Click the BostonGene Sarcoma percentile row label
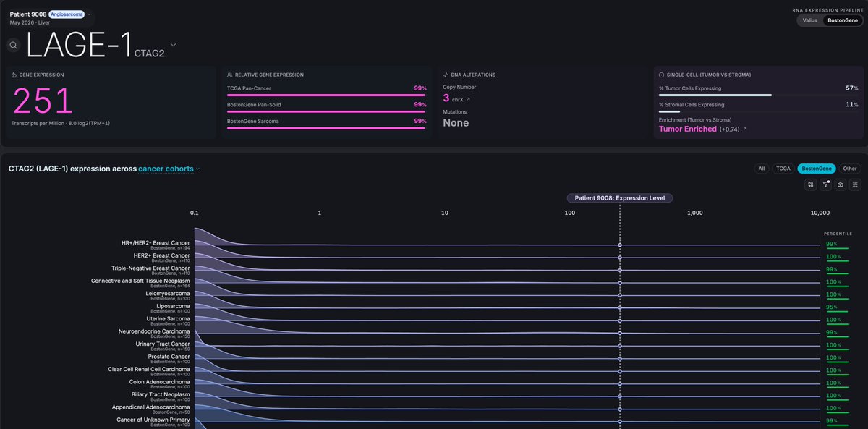The image size is (868, 429). click(x=253, y=121)
